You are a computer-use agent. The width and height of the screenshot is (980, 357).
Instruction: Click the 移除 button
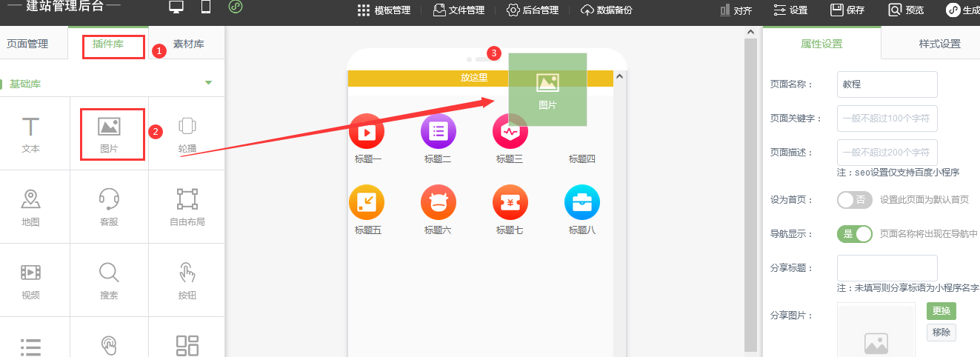(941, 333)
